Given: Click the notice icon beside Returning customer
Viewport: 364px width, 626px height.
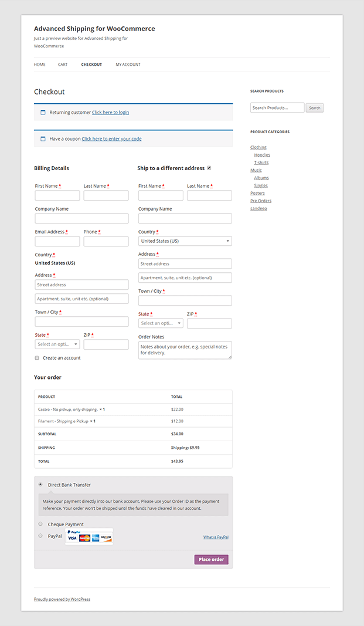Looking at the screenshot, I should pos(43,112).
